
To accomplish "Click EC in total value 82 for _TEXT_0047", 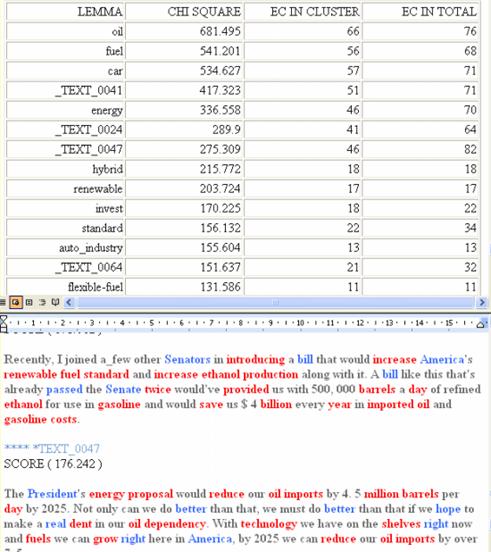I will pyautogui.click(x=470, y=150).
